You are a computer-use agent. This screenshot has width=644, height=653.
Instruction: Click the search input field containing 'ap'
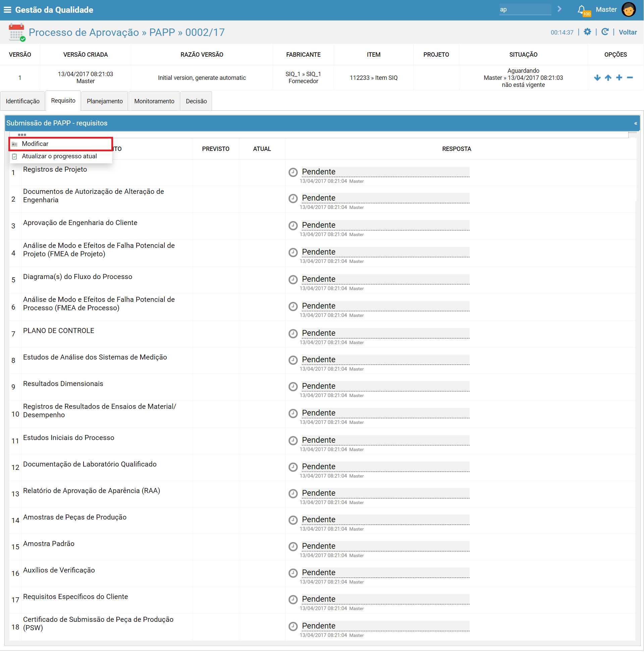click(x=525, y=9)
